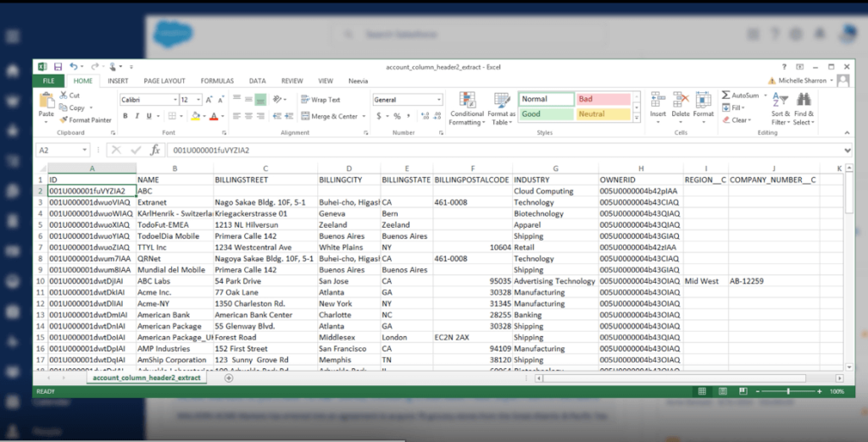Click the Delete cells icon
868x442 pixels.
pos(681,100)
